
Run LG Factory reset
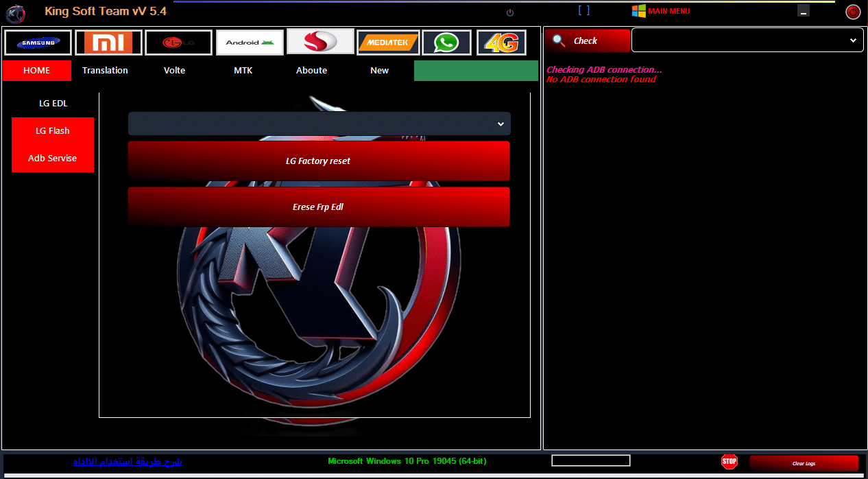(318, 161)
